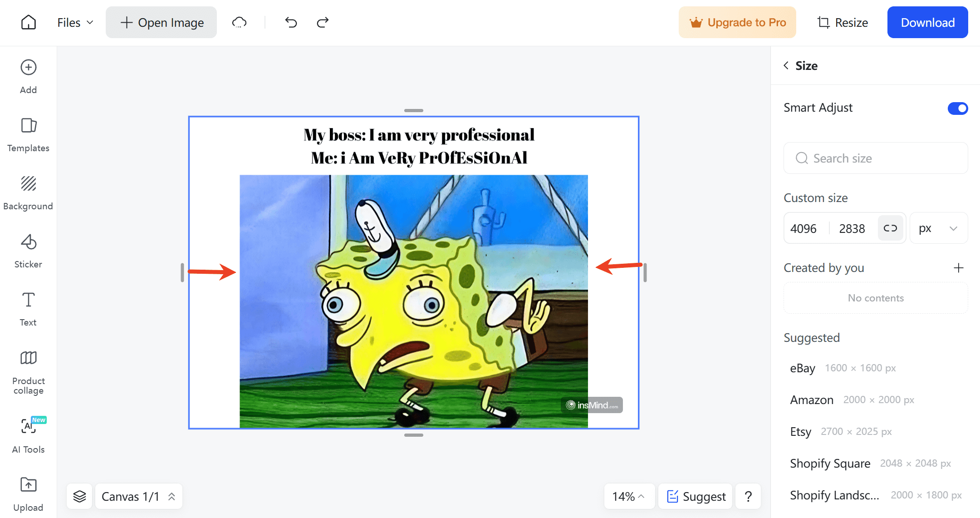Collapse the Canvas 1/1 panel
The width and height of the screenshot is (980, 518).
tap(171, 496)
